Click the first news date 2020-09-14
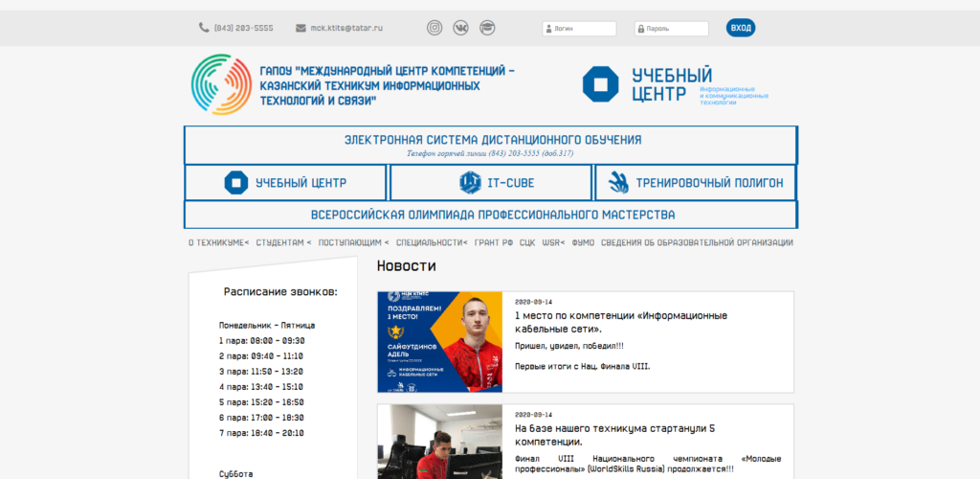 534,302
